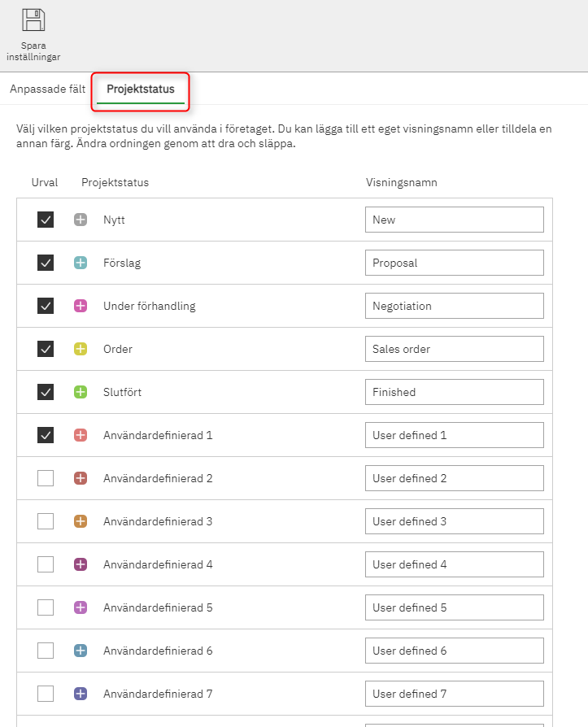The height and width of the screenshot is (727, 588).
Task: Select the Projektstatus tab
Action: pos(141,89)
